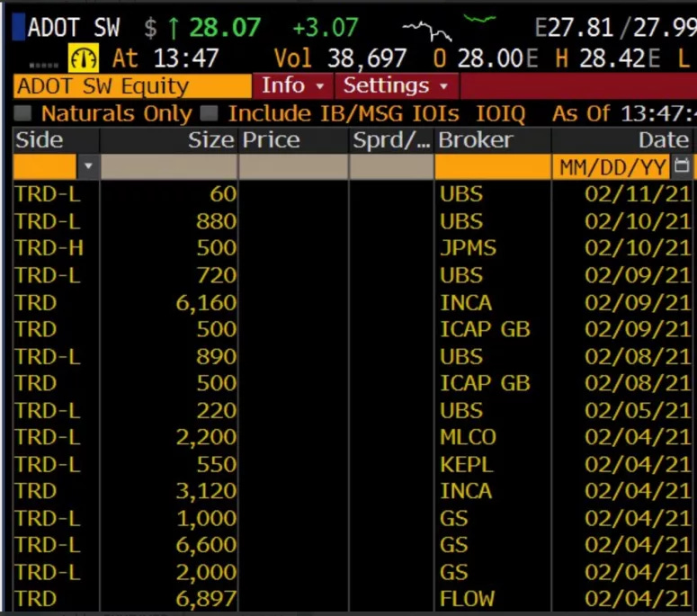
Task: Click the Broker filter input box
Action: (492, 167)
